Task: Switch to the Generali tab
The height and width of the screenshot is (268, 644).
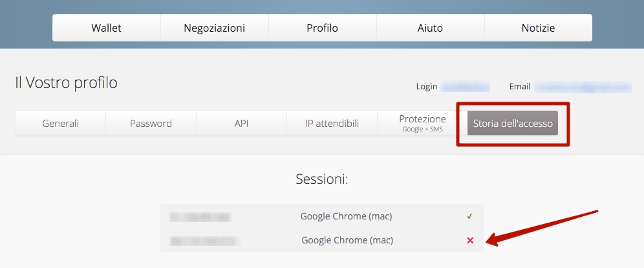Action: point(60,123)
